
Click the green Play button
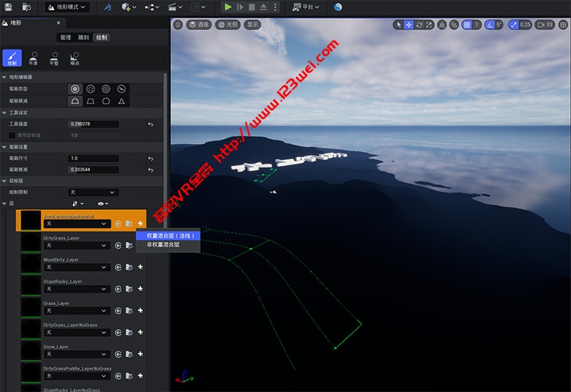(227, 7)
